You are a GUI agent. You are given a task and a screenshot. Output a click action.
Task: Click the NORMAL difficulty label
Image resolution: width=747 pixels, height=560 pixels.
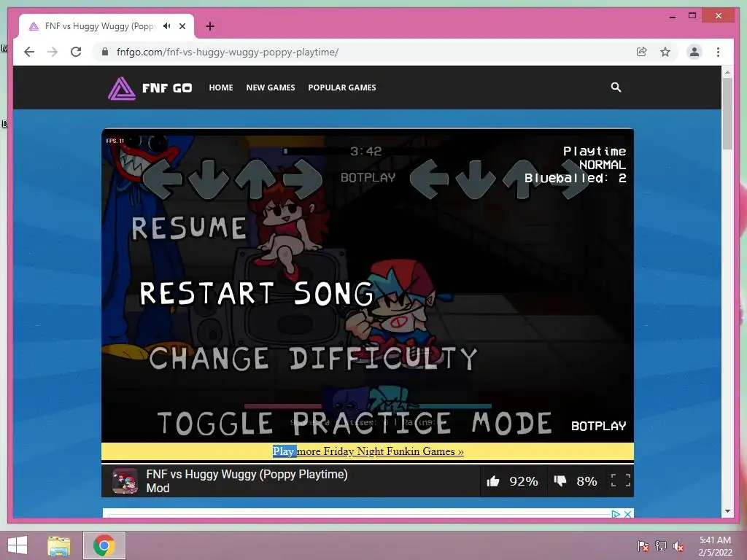coord(602,165)
